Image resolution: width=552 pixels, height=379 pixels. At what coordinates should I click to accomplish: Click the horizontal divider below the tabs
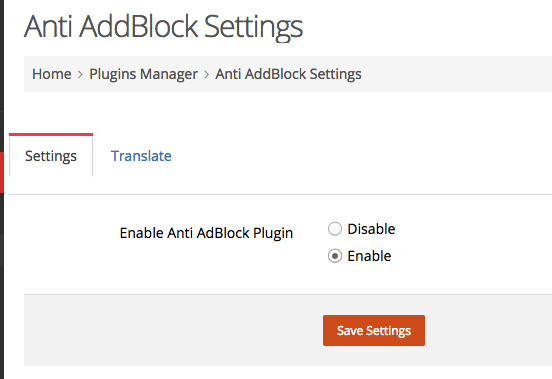click(281, 194)
